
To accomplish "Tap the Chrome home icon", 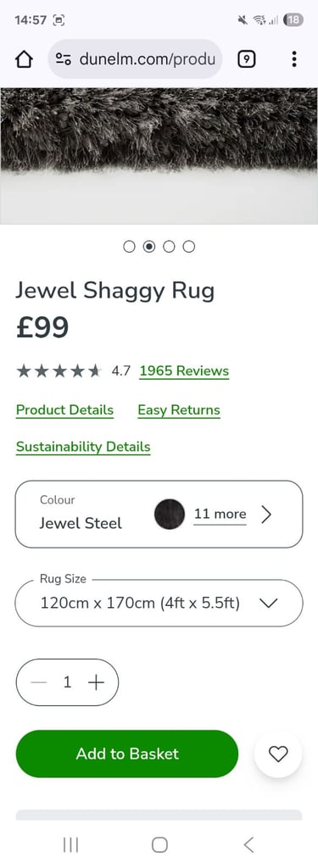I will pos(24,58).
